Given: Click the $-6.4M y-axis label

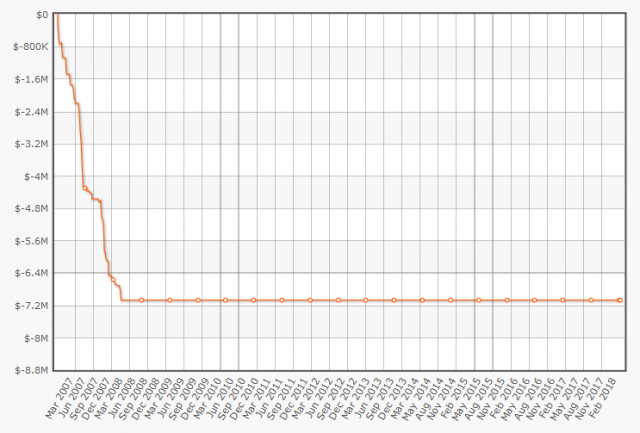Looking at the screenshot, I should [x=33, y=273].
